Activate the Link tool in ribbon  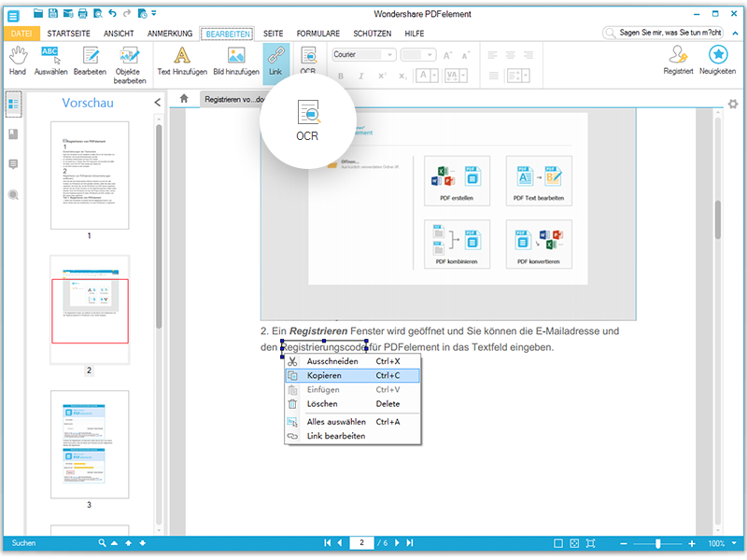pos(275,60)
